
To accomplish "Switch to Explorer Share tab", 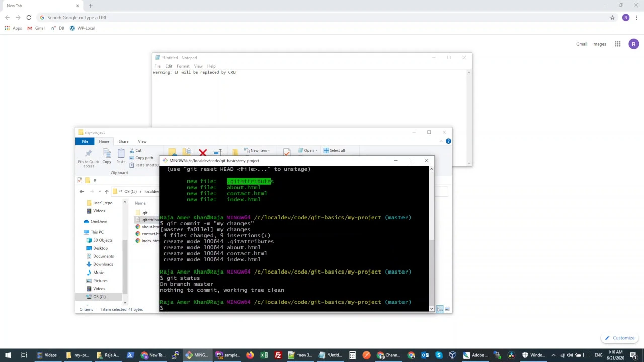I will [123, 141].
